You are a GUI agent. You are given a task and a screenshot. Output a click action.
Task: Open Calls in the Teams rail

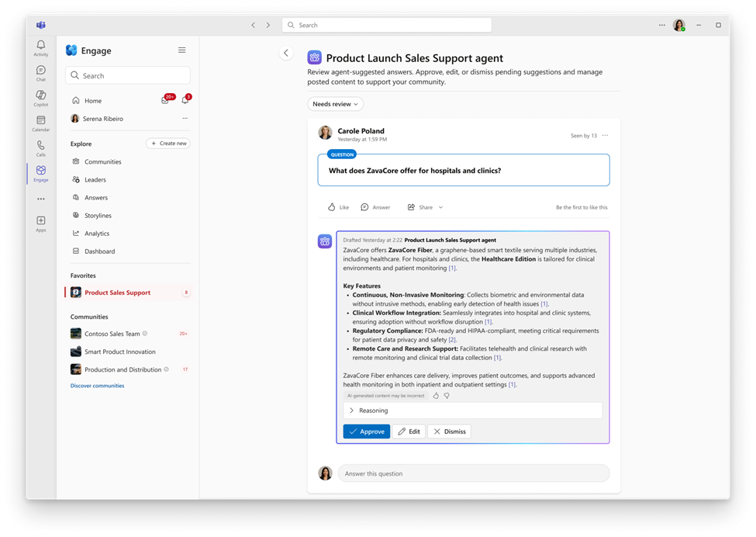(41, 148)
